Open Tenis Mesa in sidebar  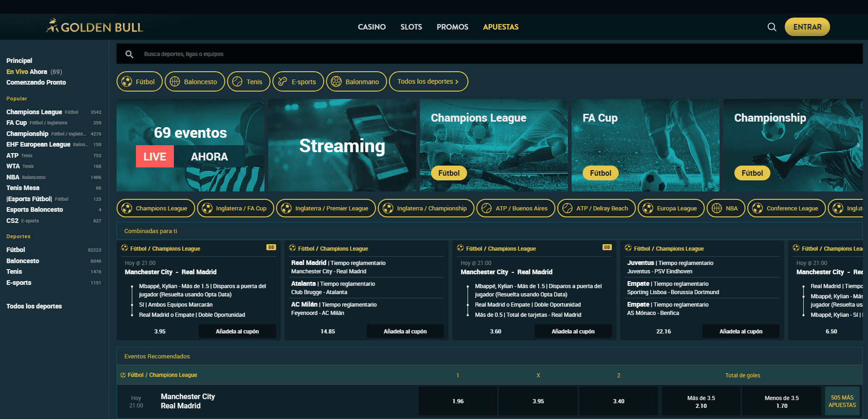point(54,188)
